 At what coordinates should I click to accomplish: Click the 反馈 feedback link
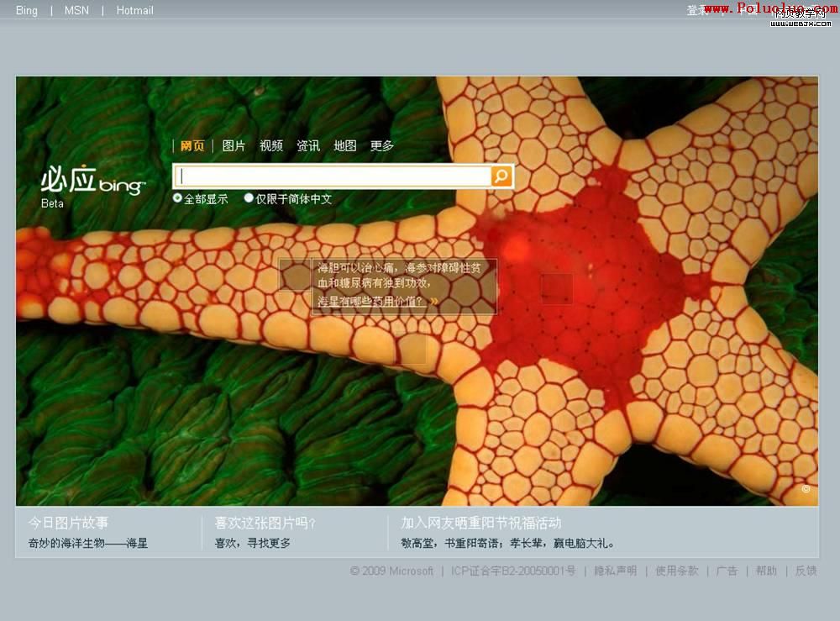point(806,571)
